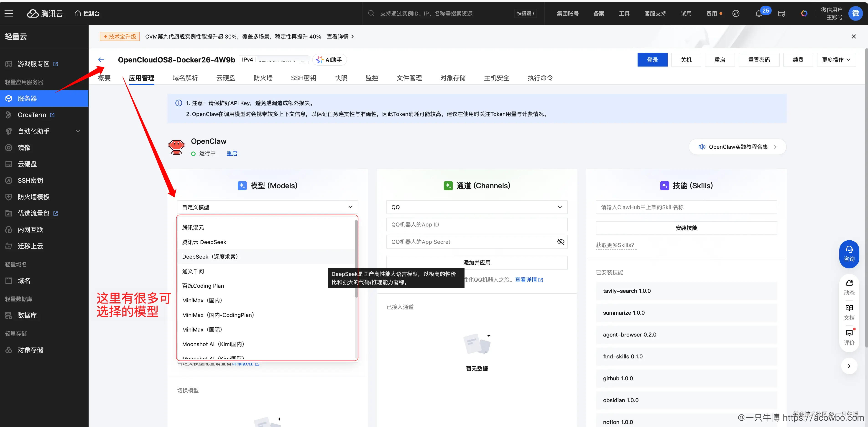Click the search magnifier icon
The width and height of the screenshot is (868, 427).
(371, 13)
